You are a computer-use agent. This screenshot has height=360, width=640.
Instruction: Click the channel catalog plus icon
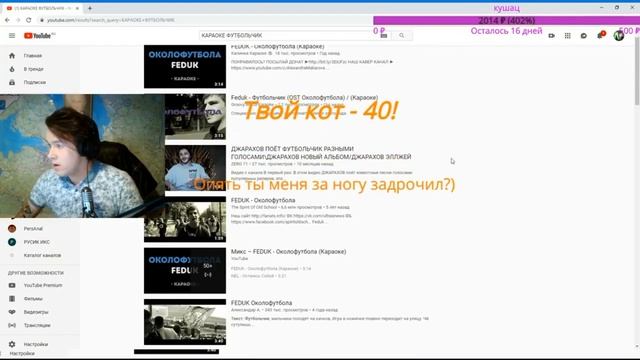click(x=12, y=255)
